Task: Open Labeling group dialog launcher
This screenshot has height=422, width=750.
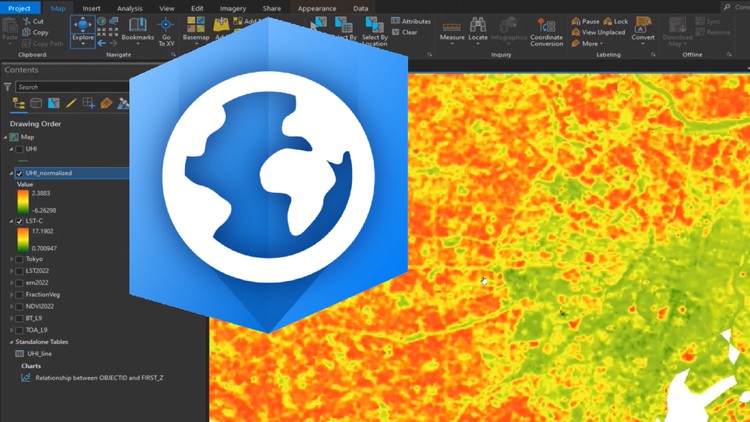Action: [652, 55]
